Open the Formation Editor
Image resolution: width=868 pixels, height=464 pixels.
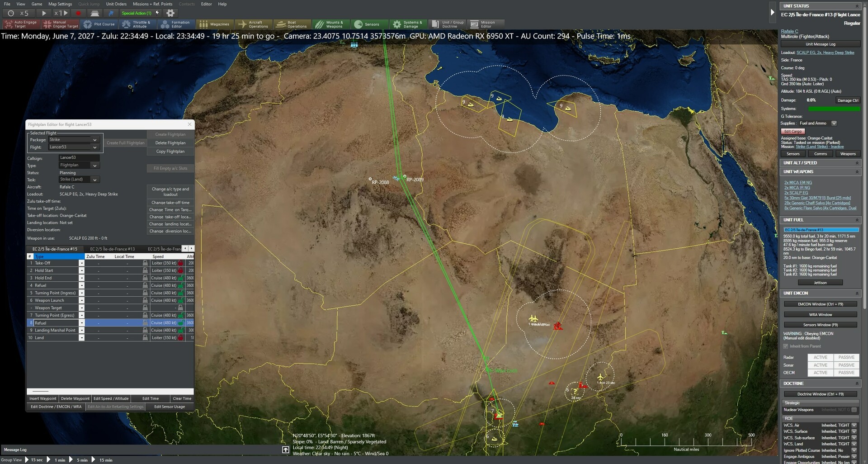(176, 24)
